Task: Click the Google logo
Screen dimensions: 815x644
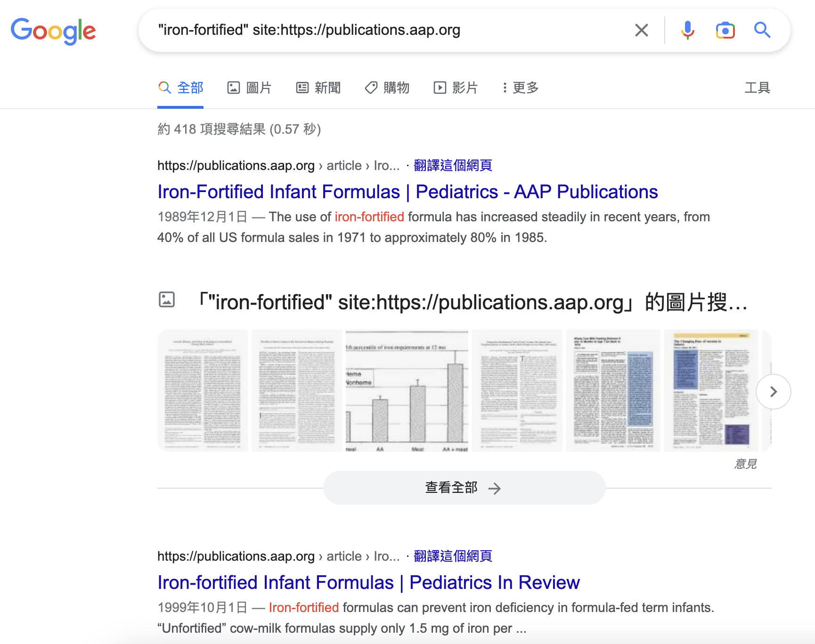Action: (53, 31)
